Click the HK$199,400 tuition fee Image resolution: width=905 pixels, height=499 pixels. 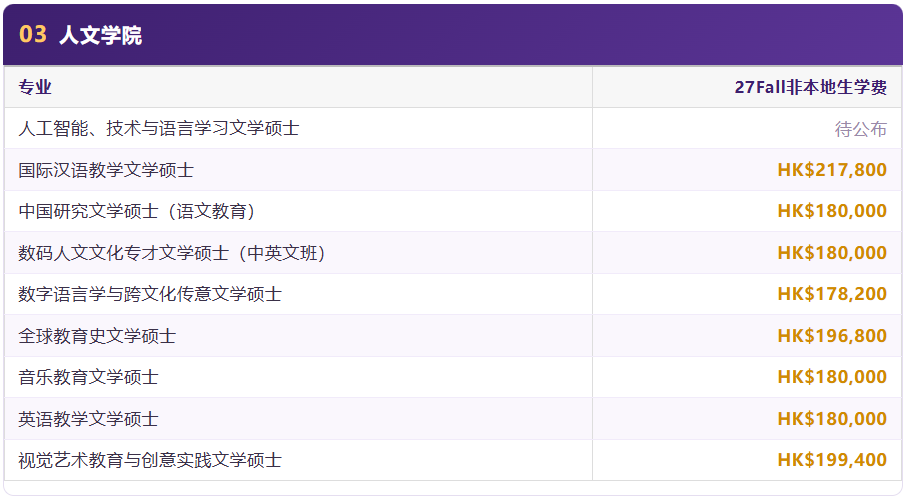click(832, 460)
